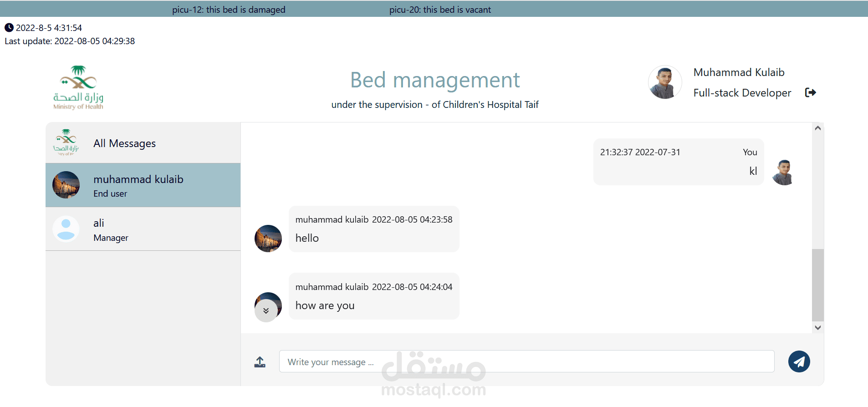This screenshot has width=868, height=407.
Task: Open Muhammad Kulaib profile photo in header
Action: [665, 82]
